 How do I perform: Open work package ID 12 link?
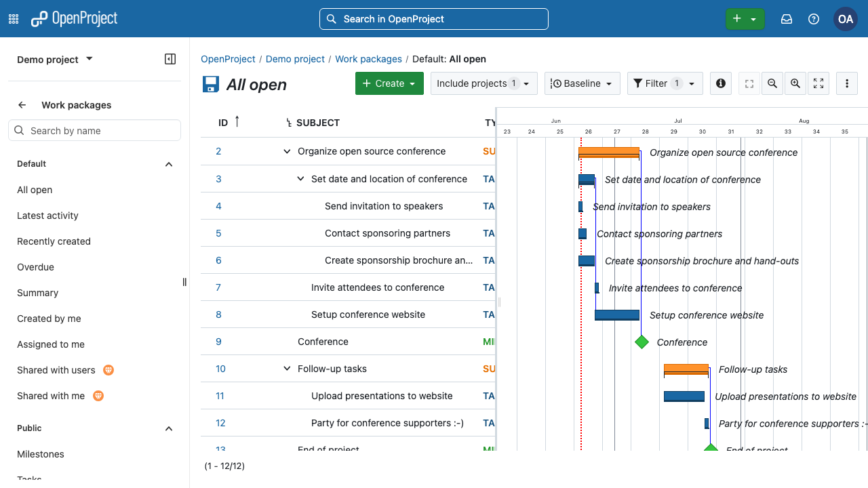point(220,423)
